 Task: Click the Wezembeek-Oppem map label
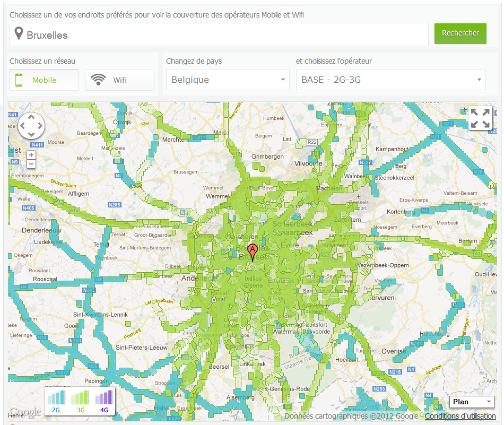[x=382, y=265]
